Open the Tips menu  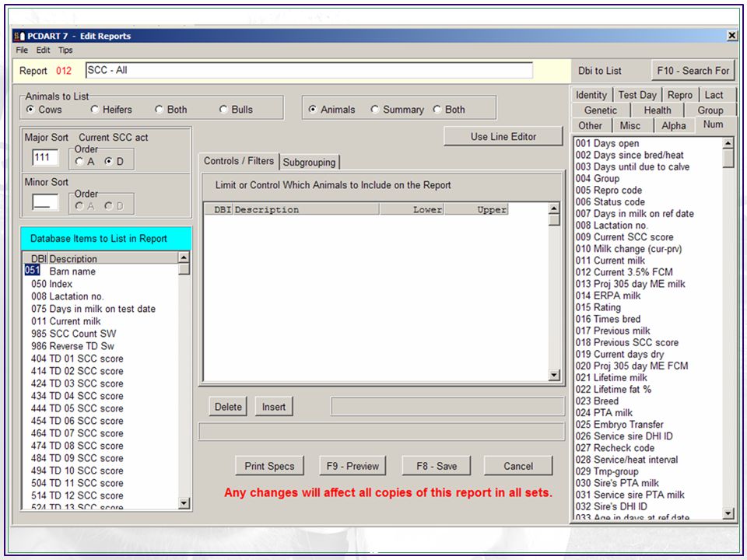tap(65, 50)
